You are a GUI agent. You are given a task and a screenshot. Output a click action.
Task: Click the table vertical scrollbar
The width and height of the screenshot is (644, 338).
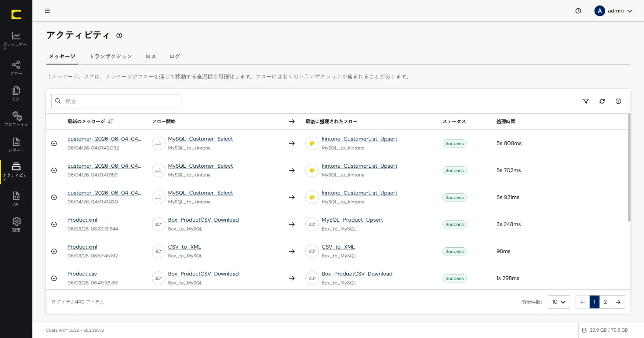coord(629,167)
